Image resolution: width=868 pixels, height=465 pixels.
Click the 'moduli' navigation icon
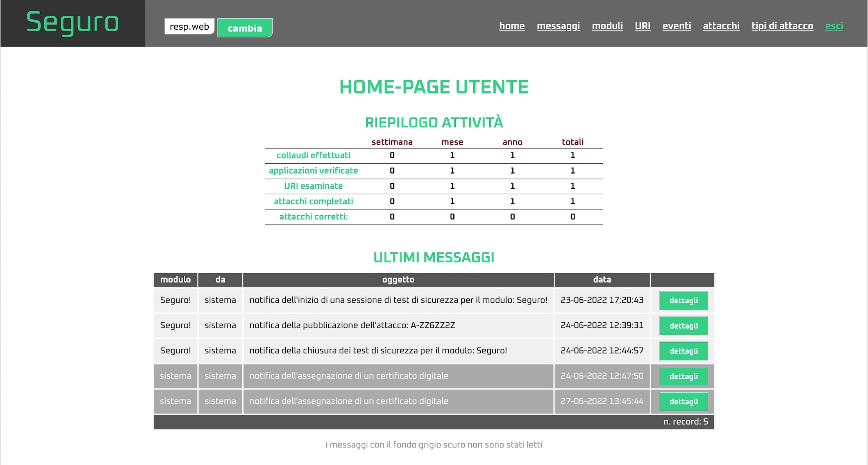pyautogui.click(x=607, y=25)
